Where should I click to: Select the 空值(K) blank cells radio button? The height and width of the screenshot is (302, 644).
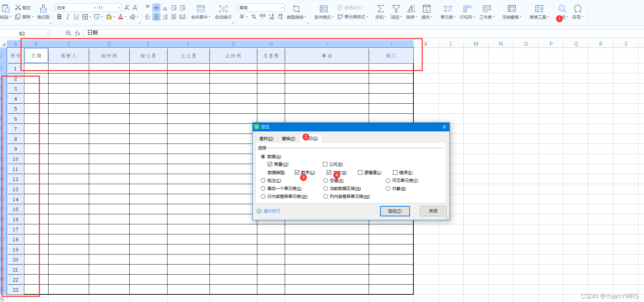pyautogui.click(x=325, y=181)
